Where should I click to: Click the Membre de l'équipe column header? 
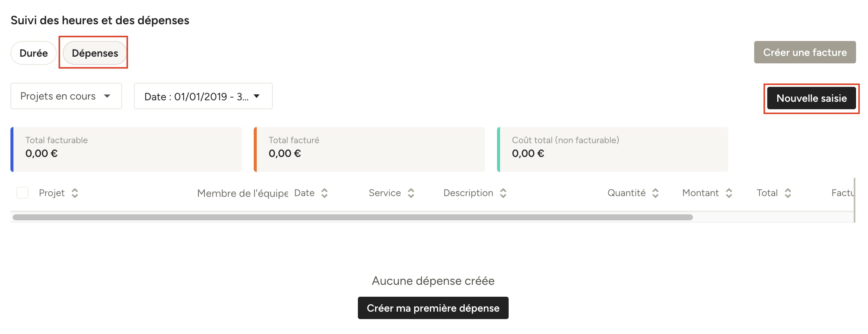point(243,193)
